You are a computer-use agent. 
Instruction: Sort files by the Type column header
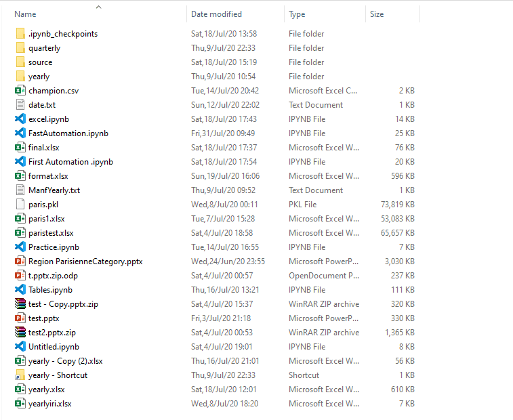[297, 14]
